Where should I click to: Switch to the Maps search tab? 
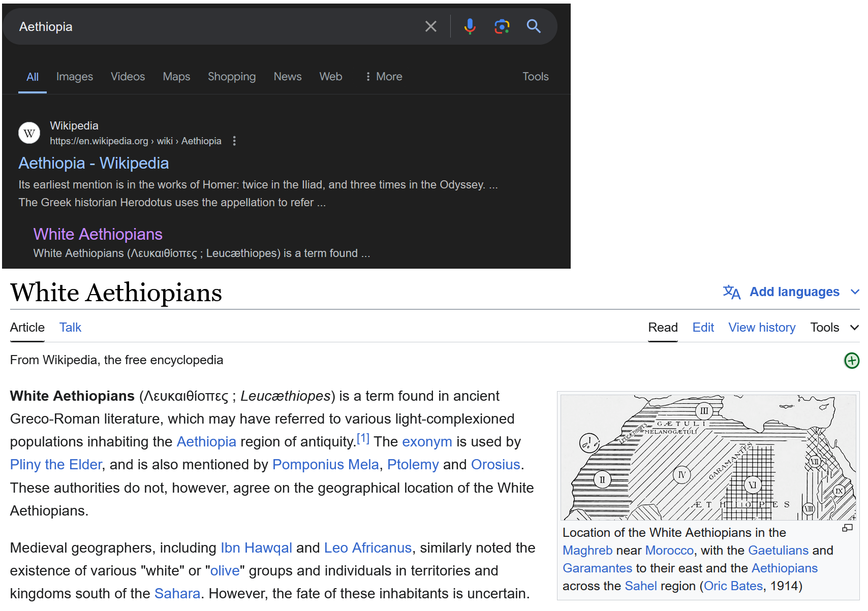pyautogui.click(x=176, y=77)
